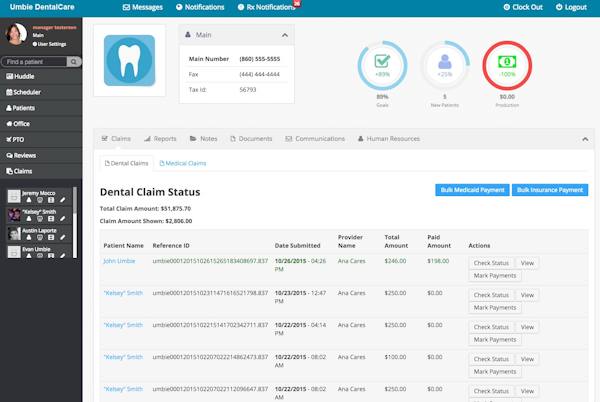Click the pencil edit icon for Austin Laporte
The height and width of the screenshot is (402, 600).
click(62, 238)
